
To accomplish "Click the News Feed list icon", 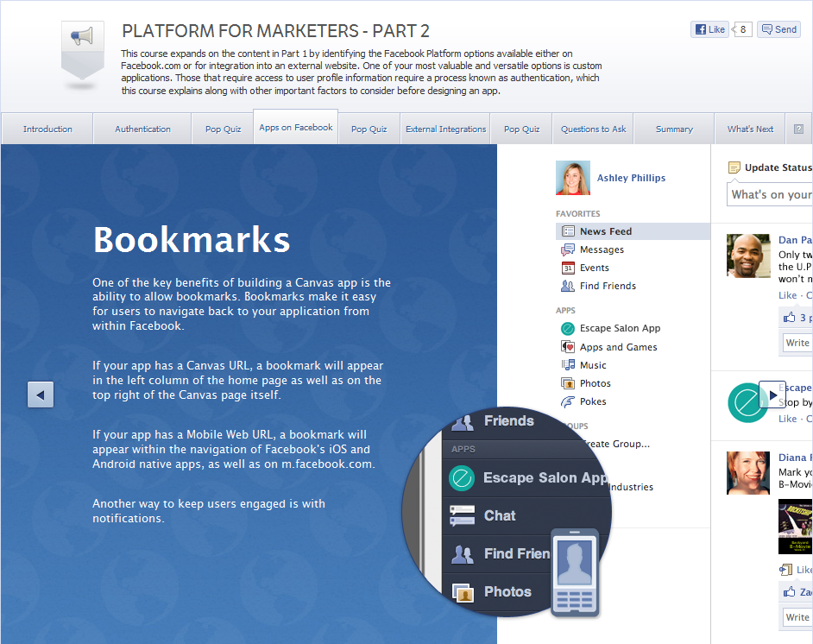I will coord(568,231).
